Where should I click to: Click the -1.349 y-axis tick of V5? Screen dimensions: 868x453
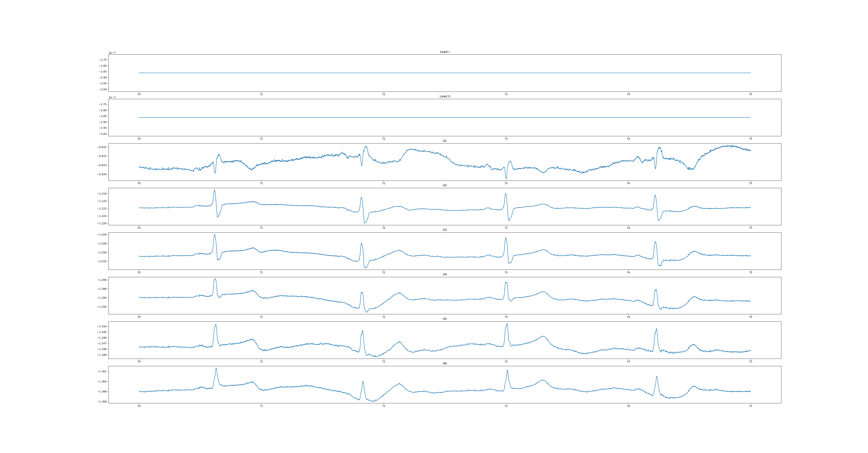(102, 355)
